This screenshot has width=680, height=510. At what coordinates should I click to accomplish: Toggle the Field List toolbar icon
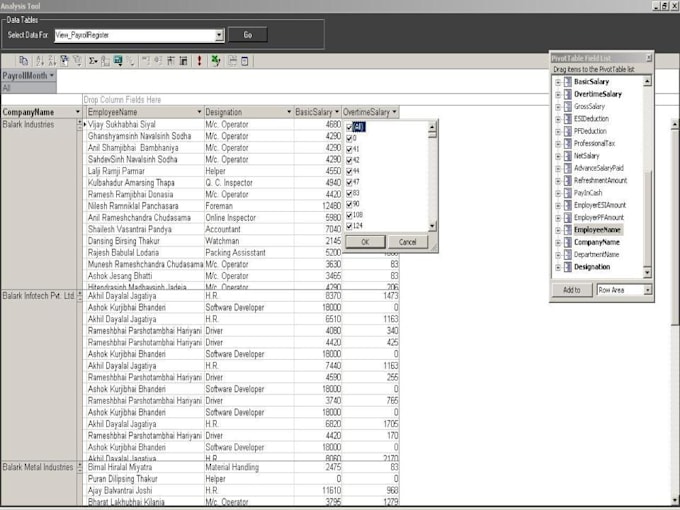pos(245,61)
